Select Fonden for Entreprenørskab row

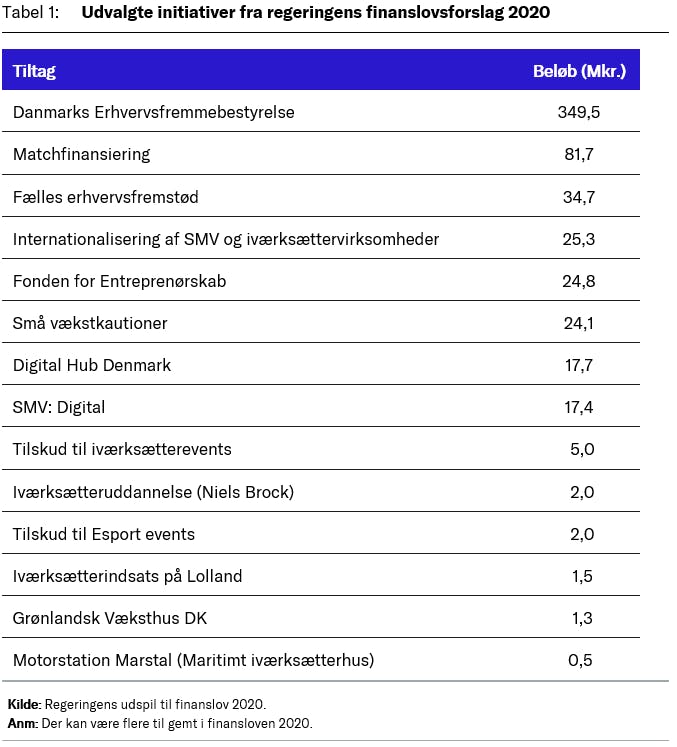click(x=119, y=281)
